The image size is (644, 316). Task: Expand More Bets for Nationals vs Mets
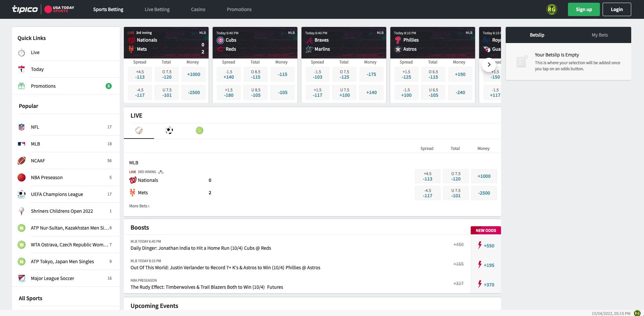point(139,206)
